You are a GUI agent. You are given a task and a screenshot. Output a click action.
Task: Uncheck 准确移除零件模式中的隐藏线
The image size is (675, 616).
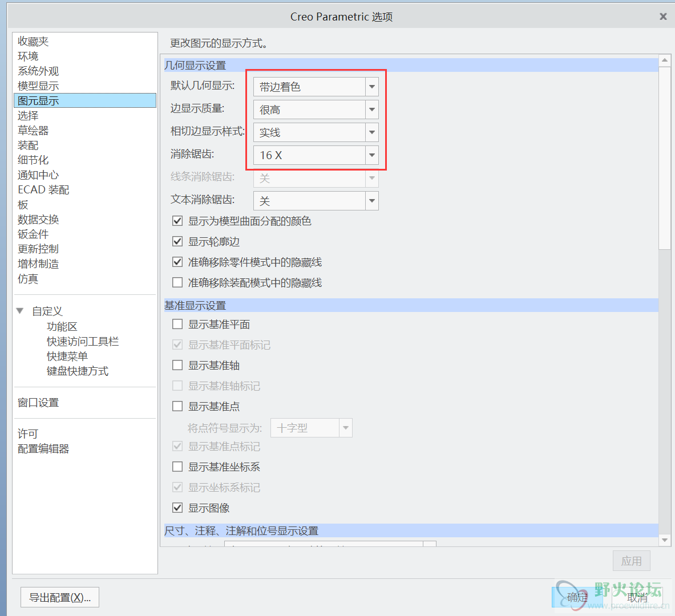click(177, 262)
